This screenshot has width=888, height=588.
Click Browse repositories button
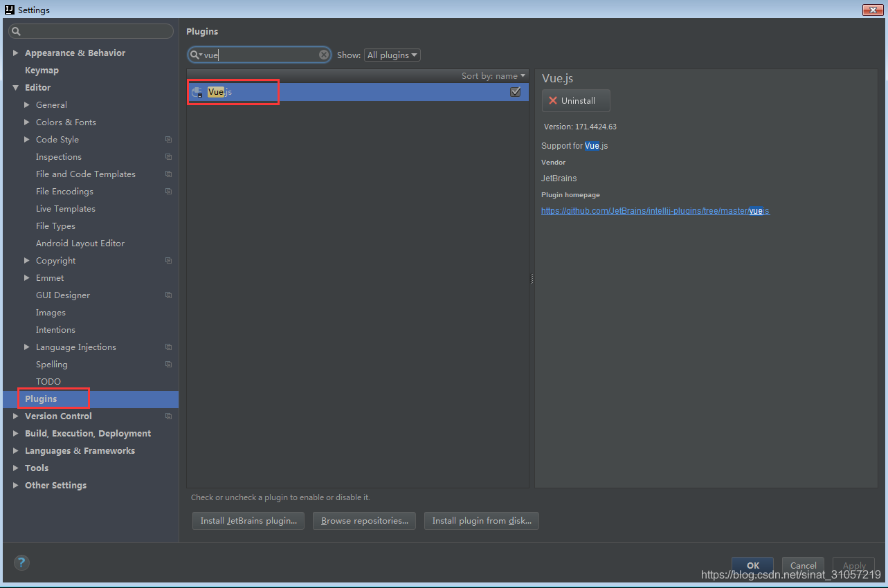click(x=364, y=521)
